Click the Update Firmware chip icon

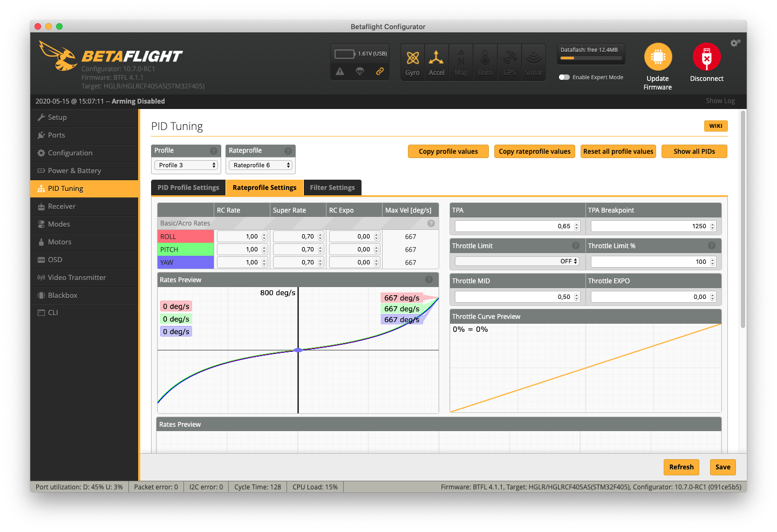pyautogui.click(x=658, y=57)
